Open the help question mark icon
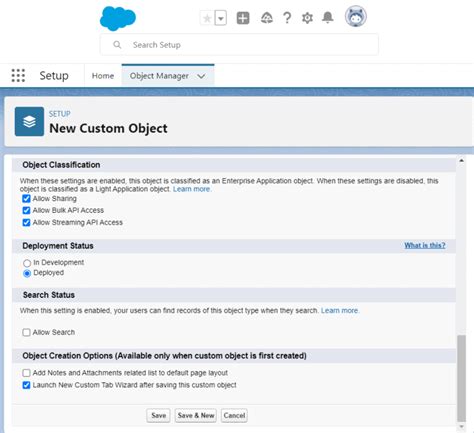Viewport: 474px width, 433px height. click(x=287, y=18)
